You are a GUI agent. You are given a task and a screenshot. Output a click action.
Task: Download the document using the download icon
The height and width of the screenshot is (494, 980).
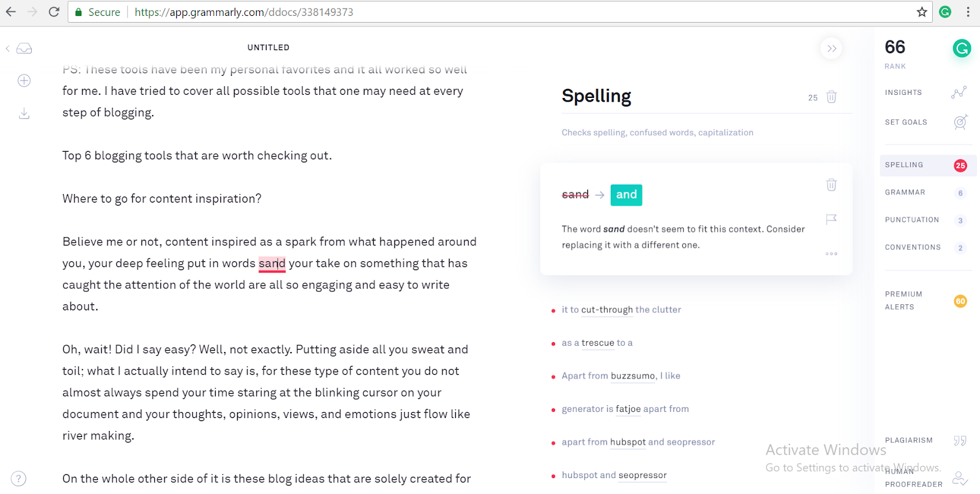click(24, 113)
